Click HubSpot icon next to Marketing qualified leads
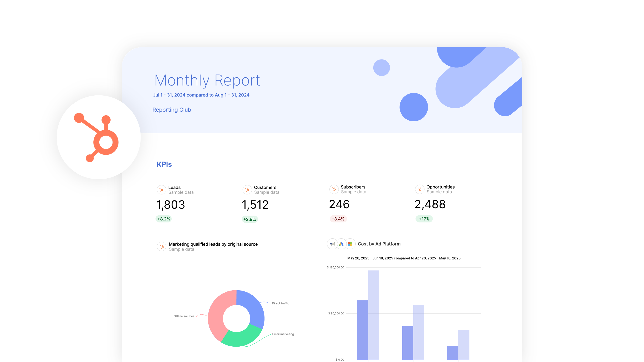 [x=161, y=247]
